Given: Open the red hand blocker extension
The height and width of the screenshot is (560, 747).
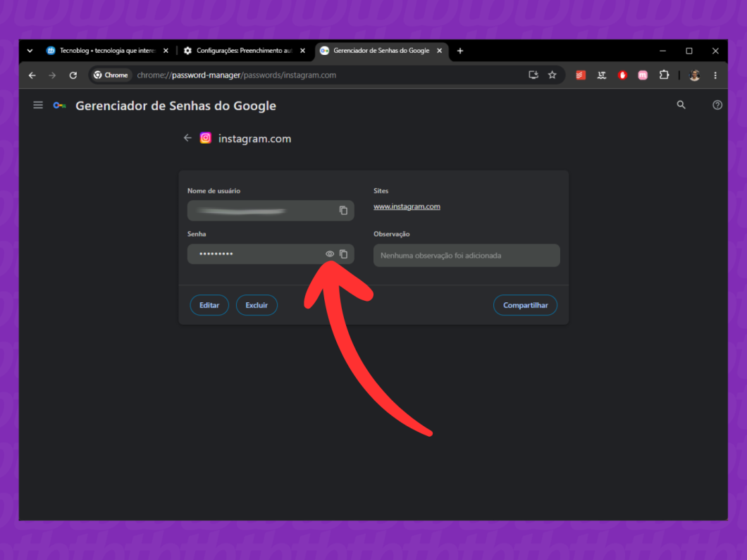Looking at the screenshot, I should 622,75.
